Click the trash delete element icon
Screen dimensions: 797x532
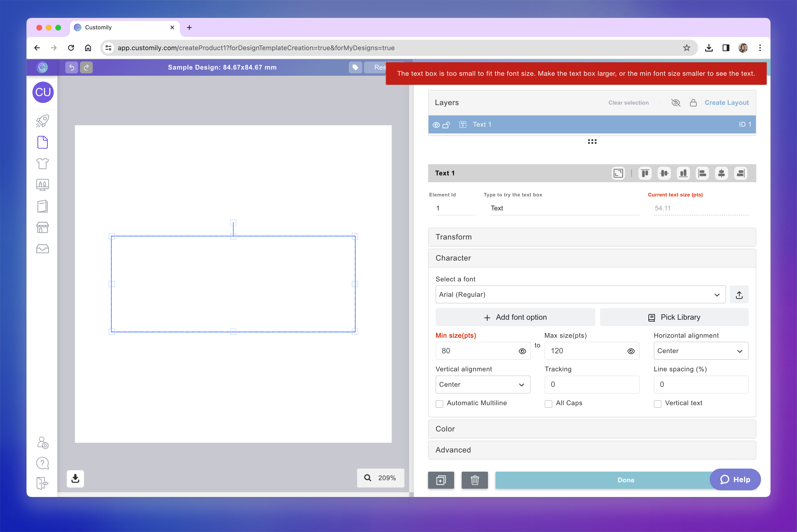(x=474, y=480)
